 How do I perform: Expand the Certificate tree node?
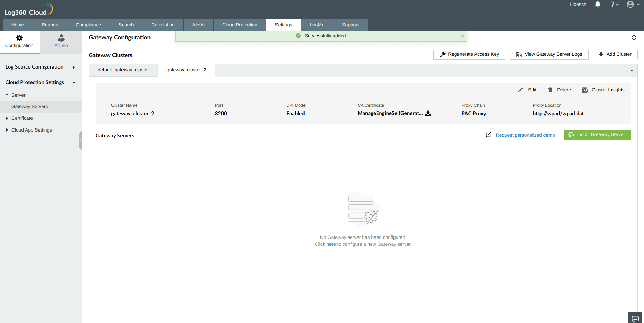click(x=7, y=118)
